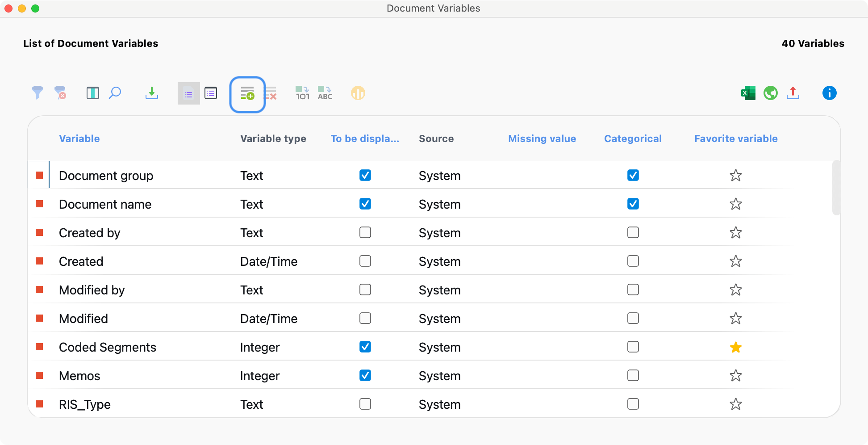This screenshot has width=868, height=445.
Task: Enable display checkbox for Created by
Action: click(x=365, y=232)
